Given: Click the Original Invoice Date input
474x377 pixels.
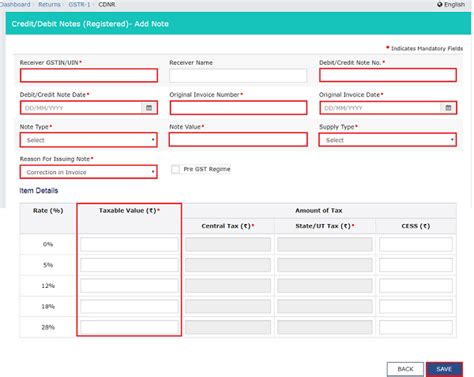Looking at the screenshot, I should click(380, 108).
